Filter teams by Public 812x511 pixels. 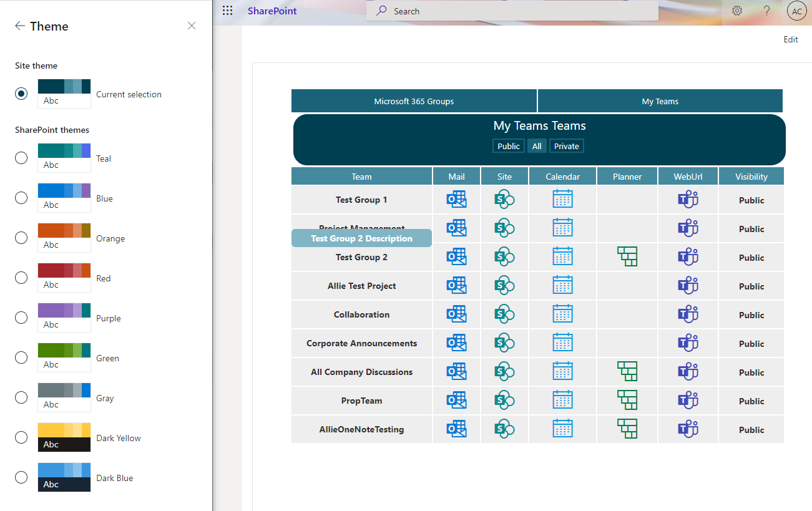[508, 146]
